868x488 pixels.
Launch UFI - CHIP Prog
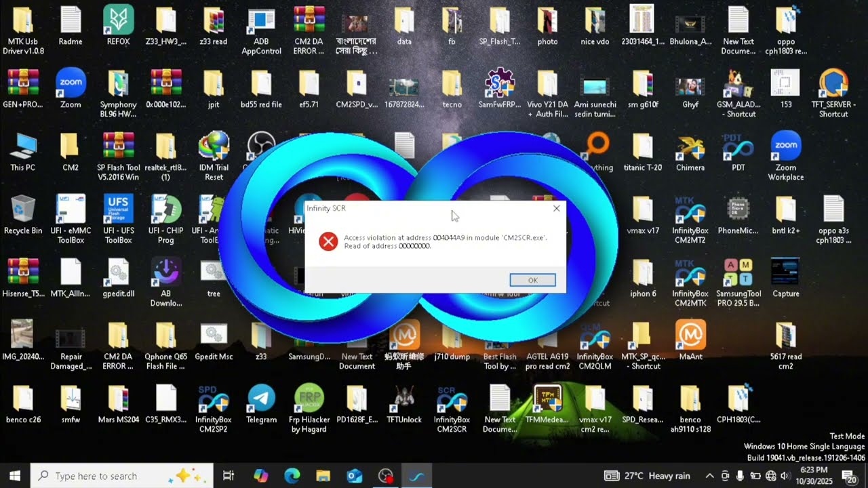pyautogui.click(x=165, y=220)
